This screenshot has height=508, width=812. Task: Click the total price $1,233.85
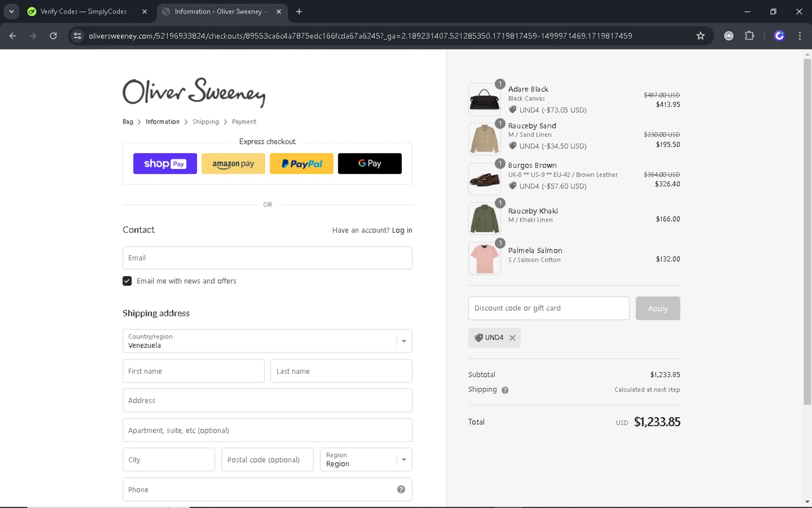tap(657, 422)
